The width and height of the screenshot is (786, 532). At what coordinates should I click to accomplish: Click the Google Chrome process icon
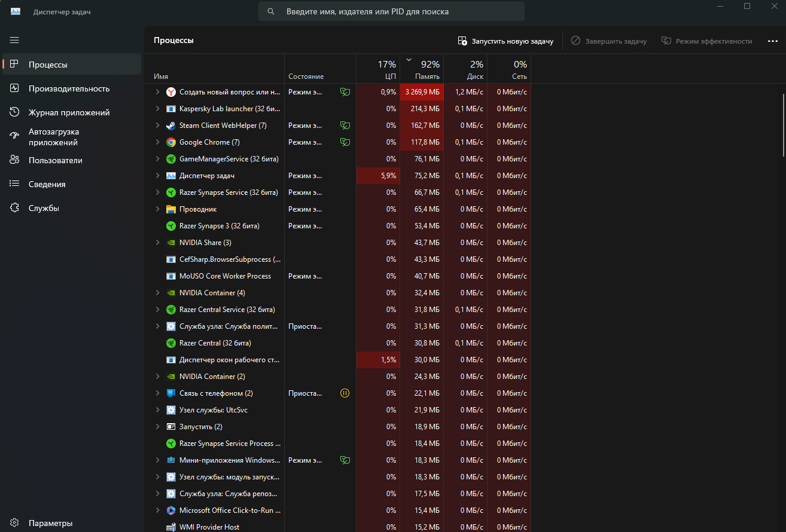pyautogui.click(x=171, y=142)
